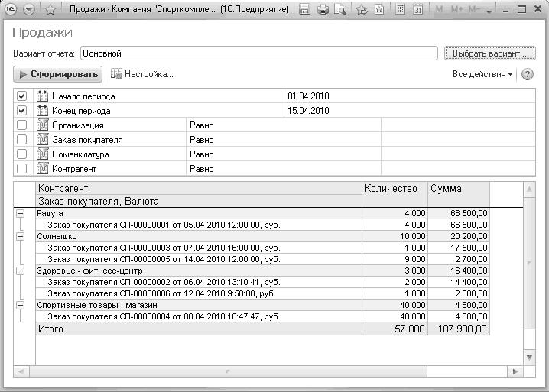Select order СП-00000004 row

(262, 316)
